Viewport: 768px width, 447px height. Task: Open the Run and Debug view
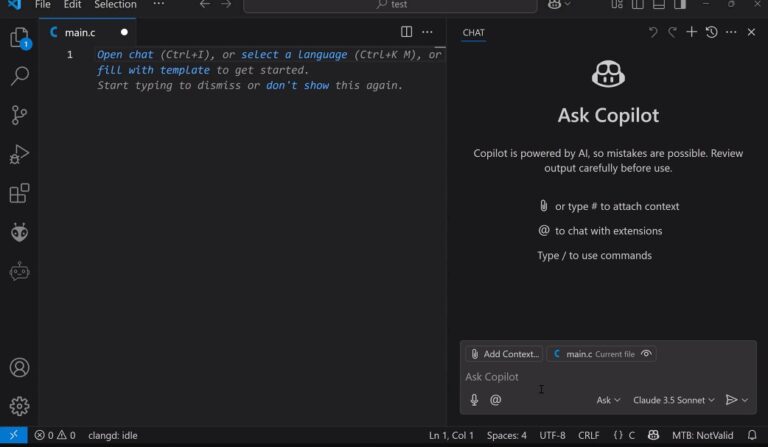(x=19, y=154)
